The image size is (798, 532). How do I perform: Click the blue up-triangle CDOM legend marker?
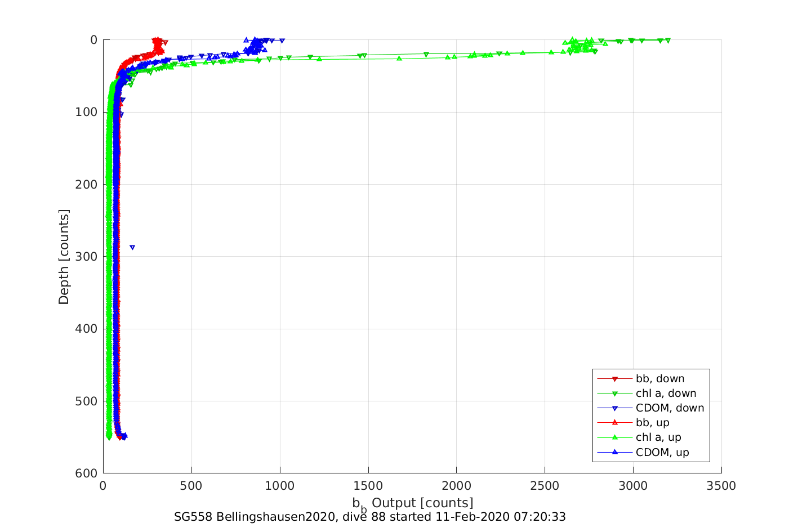[x=615, y=451]
